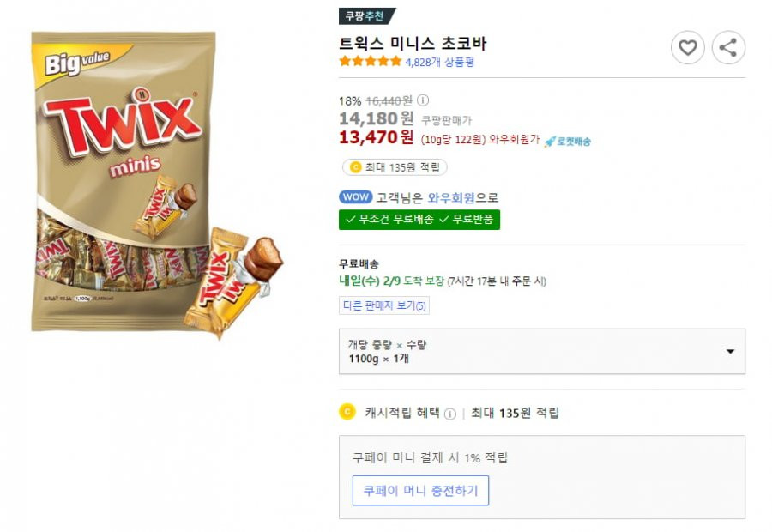Screen dimensions: 772x532
Task: Open the 4,828개 상품평 reviews link
Action: pyautogui.click(x=440, y=62)
